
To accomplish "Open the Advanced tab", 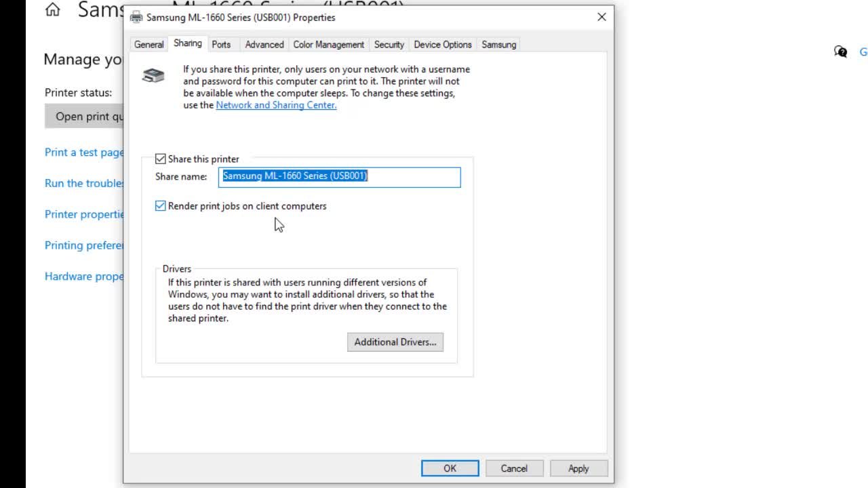I will pos(264,44).
